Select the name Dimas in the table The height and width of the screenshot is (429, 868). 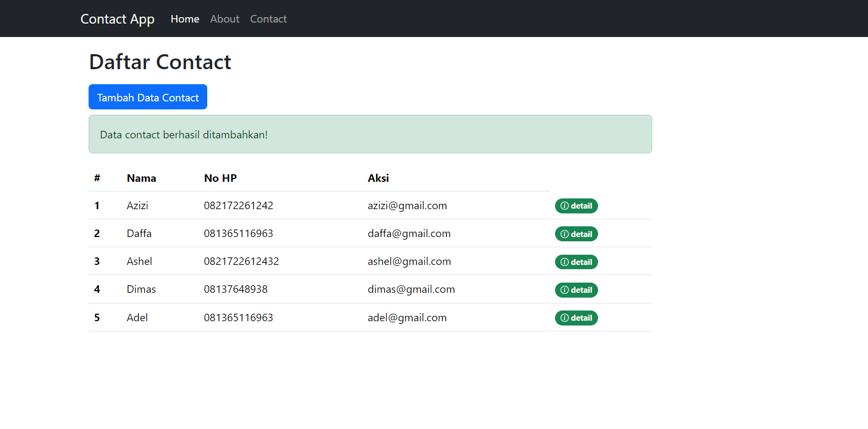(141, 289)
